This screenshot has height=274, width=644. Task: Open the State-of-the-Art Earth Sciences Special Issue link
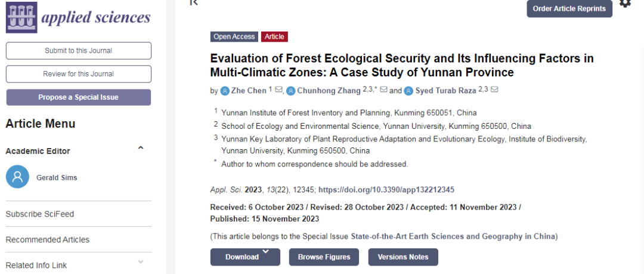point(453,236)
